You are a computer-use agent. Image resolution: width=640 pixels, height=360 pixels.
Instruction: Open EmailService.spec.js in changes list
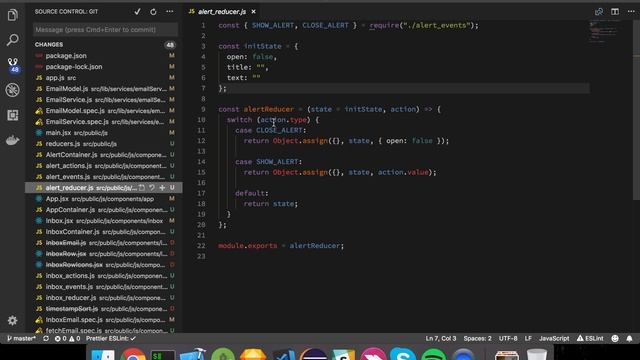point(104,122)
